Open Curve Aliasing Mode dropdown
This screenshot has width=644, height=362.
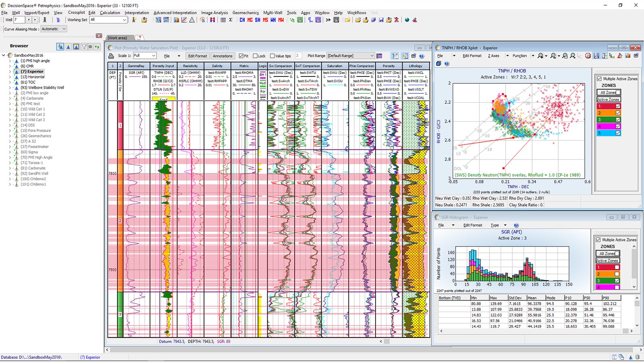click(x=64, y=29)
